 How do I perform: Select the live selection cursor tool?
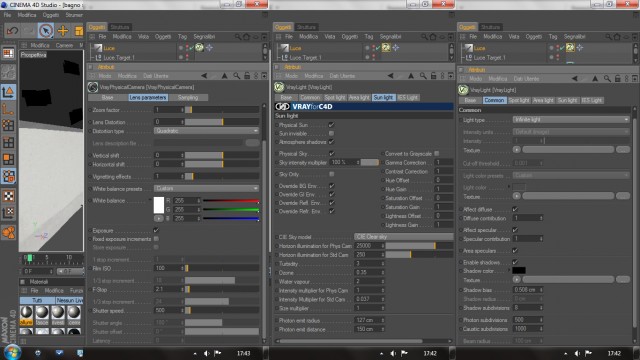46,31
